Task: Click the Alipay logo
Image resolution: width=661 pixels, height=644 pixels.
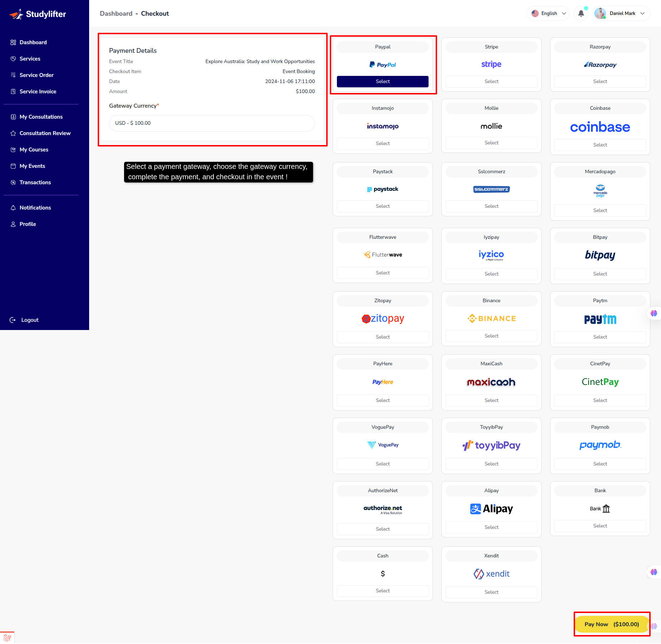Action: [x=491, y=509]
